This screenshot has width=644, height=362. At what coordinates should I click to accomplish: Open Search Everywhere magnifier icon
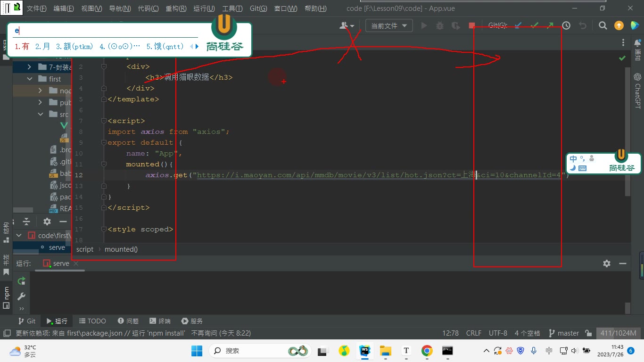coord(603,26)
